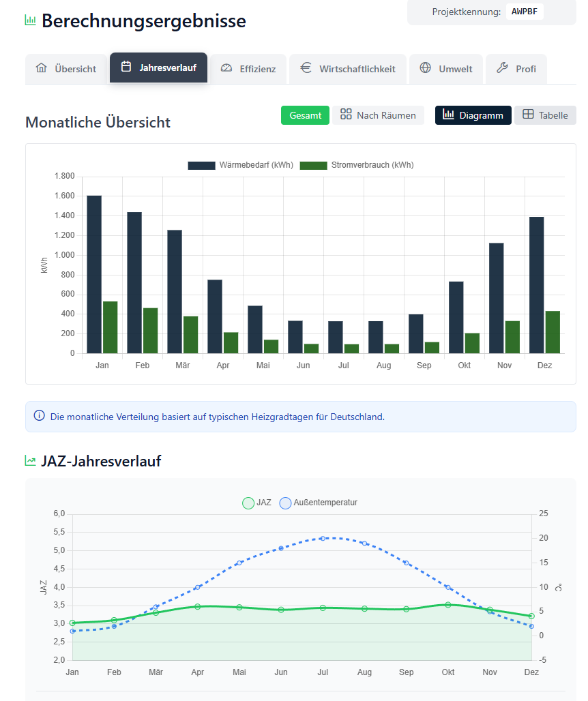Click the bar chart icon beside Berechnungsergebnisse
Viewport: 588px width, 701px height.
click(31, 20)
